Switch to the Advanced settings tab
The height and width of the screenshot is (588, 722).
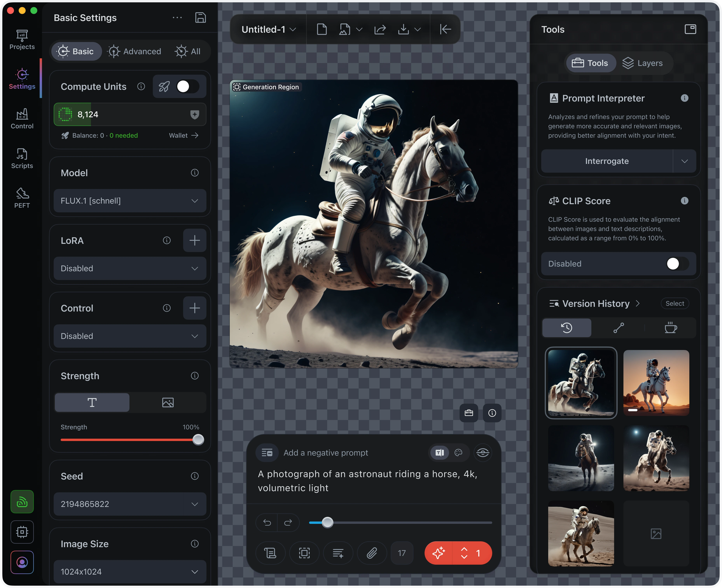pyautogui.click(x=135, y=52)
